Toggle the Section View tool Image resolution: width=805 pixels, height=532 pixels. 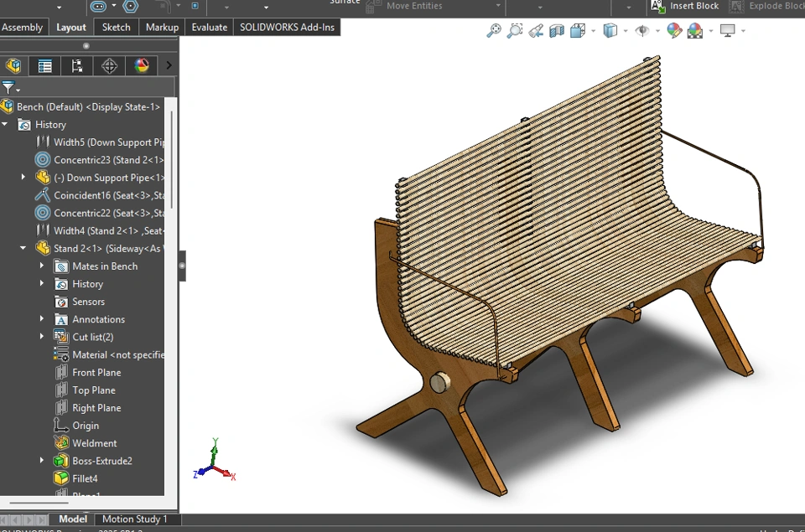(557, 31)
